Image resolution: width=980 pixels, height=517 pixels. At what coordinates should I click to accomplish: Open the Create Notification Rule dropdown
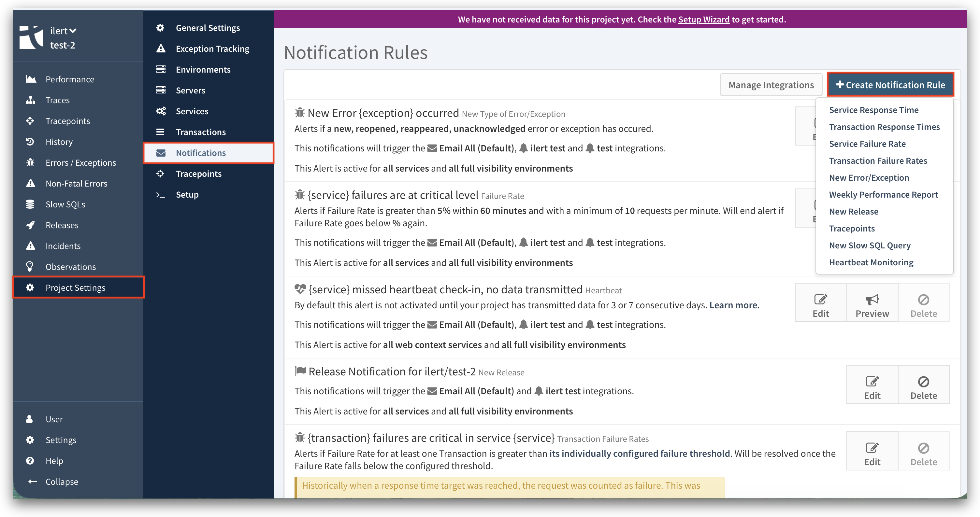[890, 85]
